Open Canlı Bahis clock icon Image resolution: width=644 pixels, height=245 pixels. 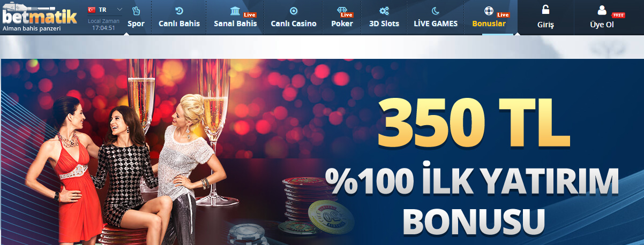(x=179, y=11)
